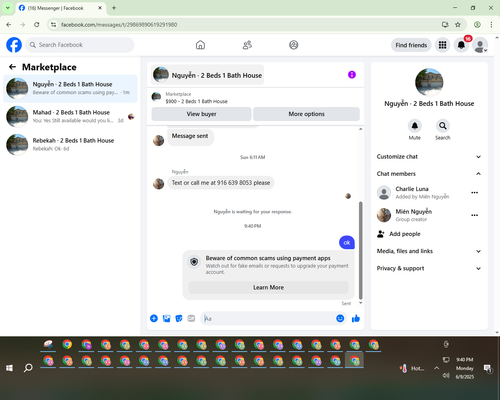Close the Messenger browser tab

click(x=100, y=8)
